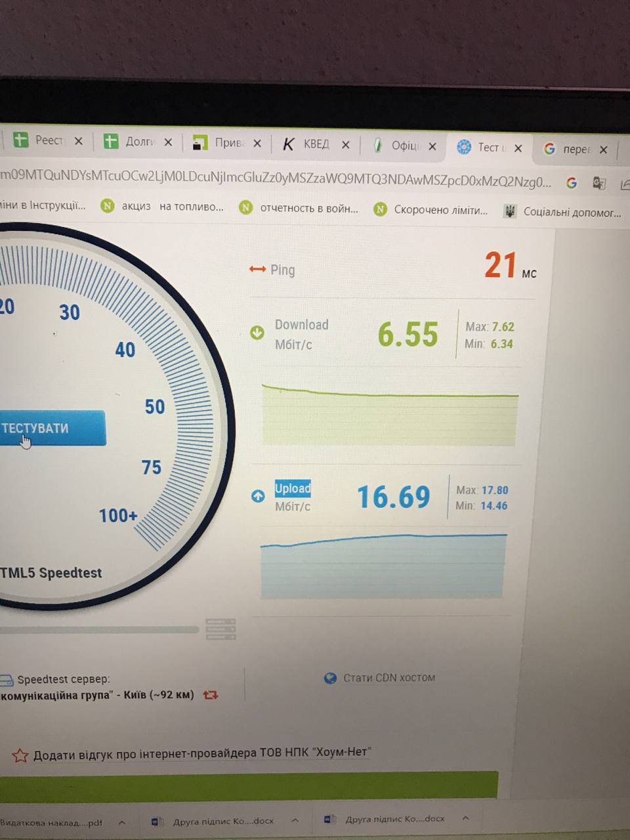Click the Speedtest сервер label icon
Screen dimensions: 630x840
click(7, 679)
